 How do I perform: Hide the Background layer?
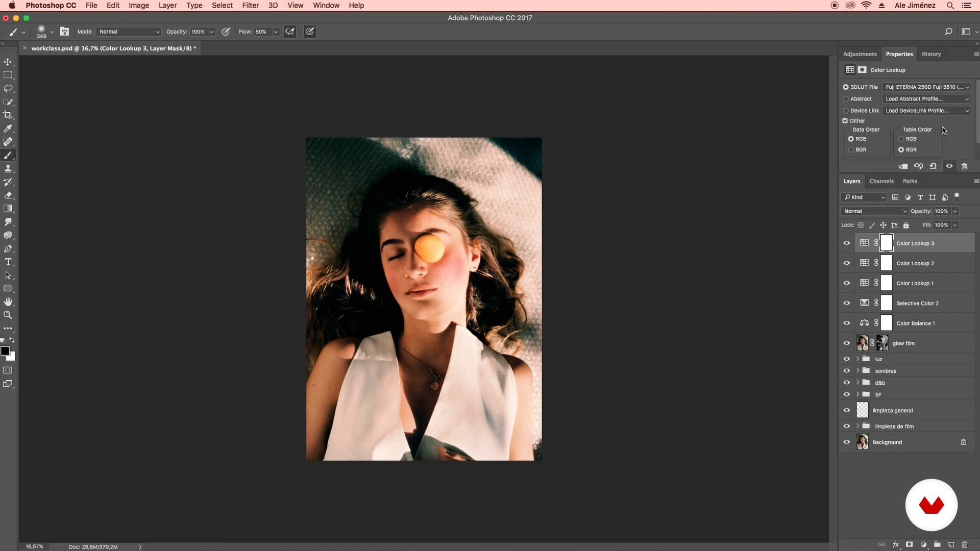click(x=846, y=442)
